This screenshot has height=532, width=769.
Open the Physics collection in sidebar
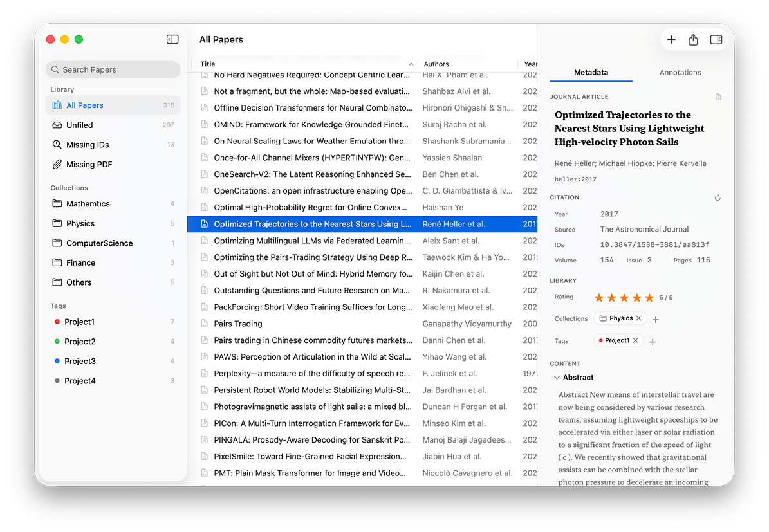(113, 223)
